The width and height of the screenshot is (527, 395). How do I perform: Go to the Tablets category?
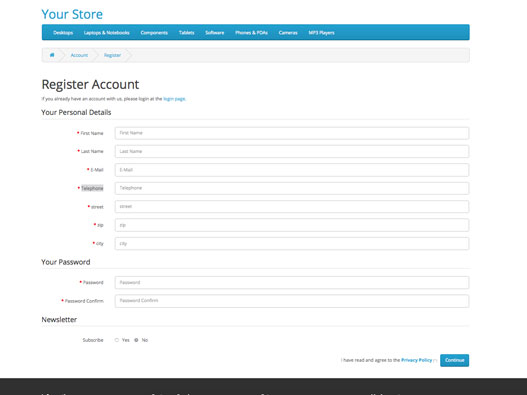[x=187, y=33]
